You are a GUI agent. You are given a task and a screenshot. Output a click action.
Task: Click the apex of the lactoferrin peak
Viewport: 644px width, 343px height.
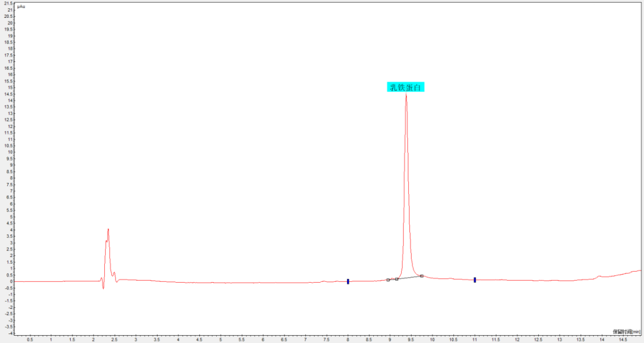(406, 94)
